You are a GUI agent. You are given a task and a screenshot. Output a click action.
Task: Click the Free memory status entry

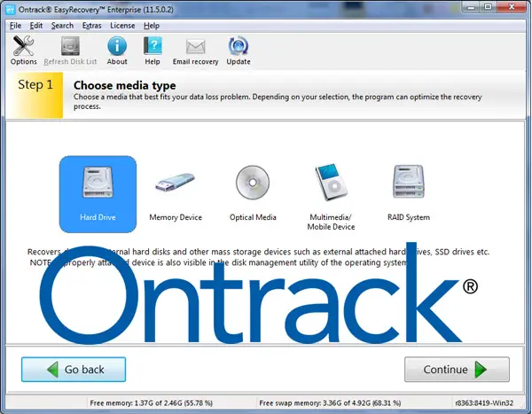tap(151, 402)
